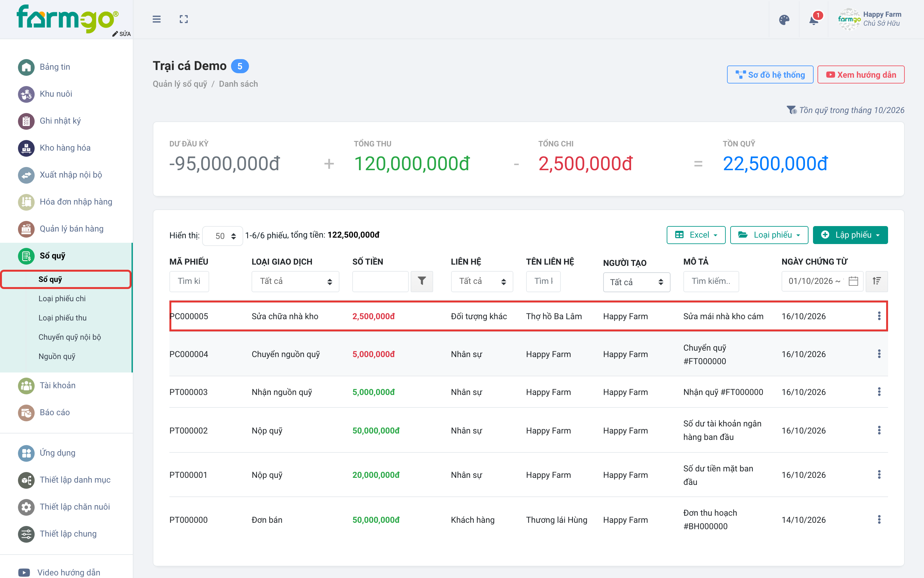Click the sort order icon beside date

click(x=877, y=281)
